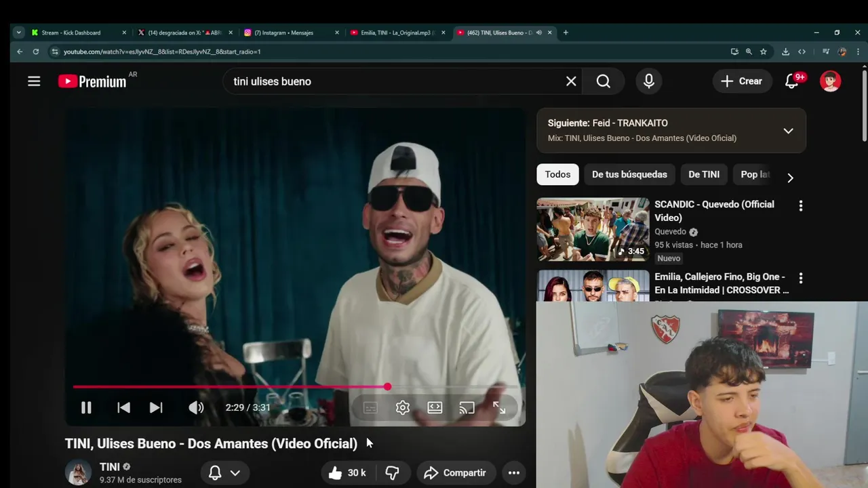Go back in browser history

pyautogui.click(x=20, y=52)
